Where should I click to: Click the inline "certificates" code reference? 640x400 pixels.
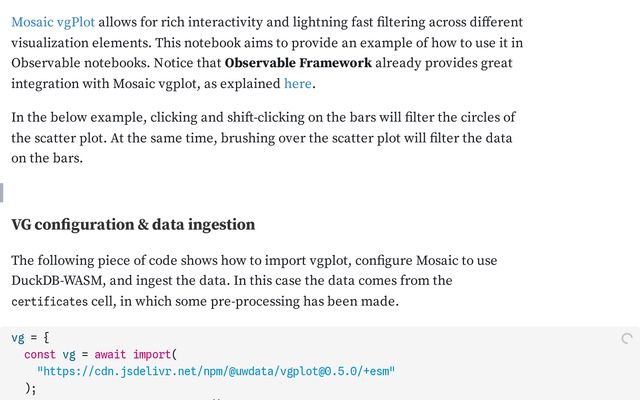tap(51, 302)
